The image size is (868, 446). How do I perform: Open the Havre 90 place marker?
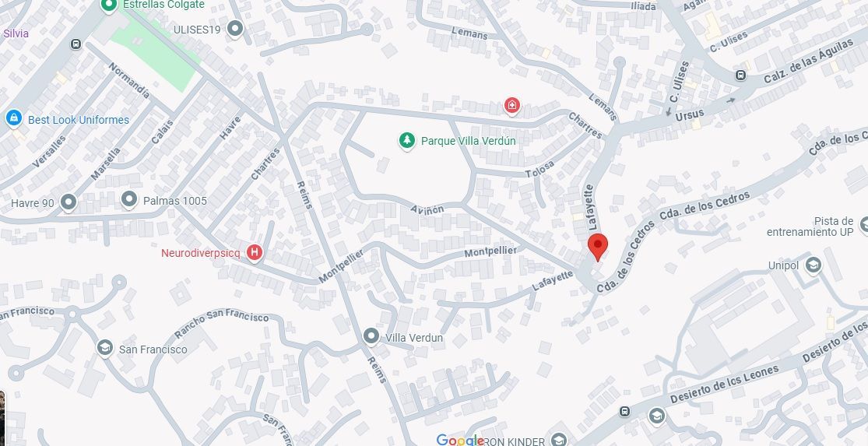click(68, 202)
